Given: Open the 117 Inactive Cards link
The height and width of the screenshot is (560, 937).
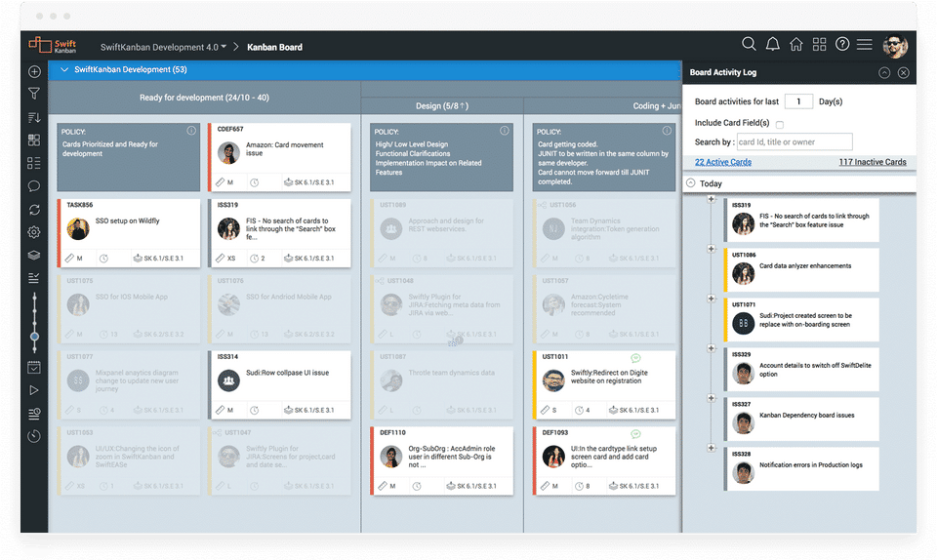Looking at the screenshot, I should (x=873, y=162).
